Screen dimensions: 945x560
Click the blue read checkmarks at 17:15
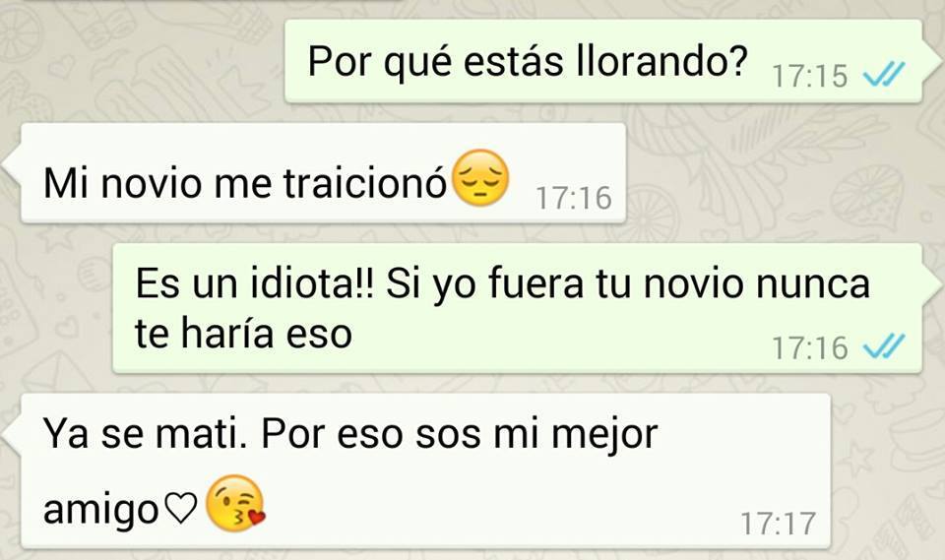[884, 76]
